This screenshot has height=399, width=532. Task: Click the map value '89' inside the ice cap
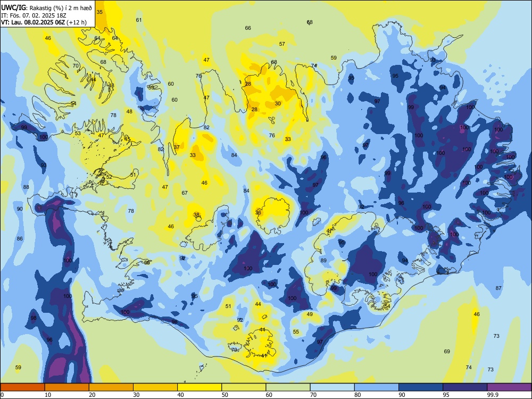click(x=323, y=261)
